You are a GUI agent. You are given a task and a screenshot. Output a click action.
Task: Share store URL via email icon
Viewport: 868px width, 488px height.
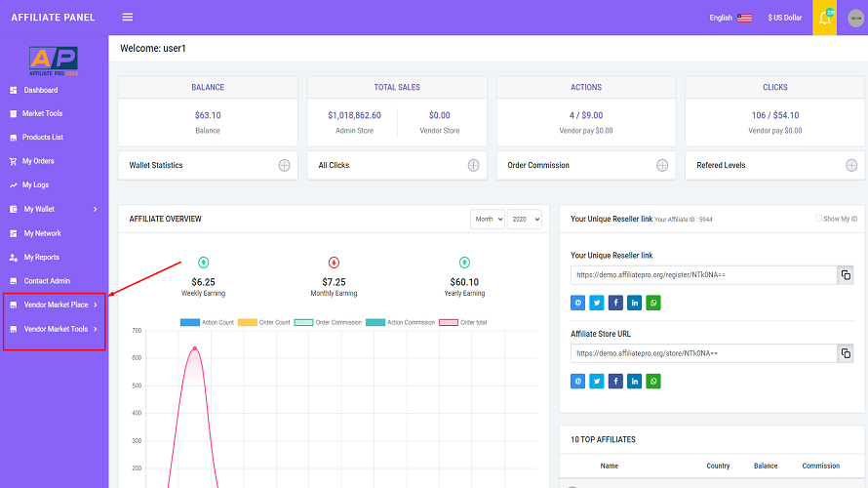[577, 381]
